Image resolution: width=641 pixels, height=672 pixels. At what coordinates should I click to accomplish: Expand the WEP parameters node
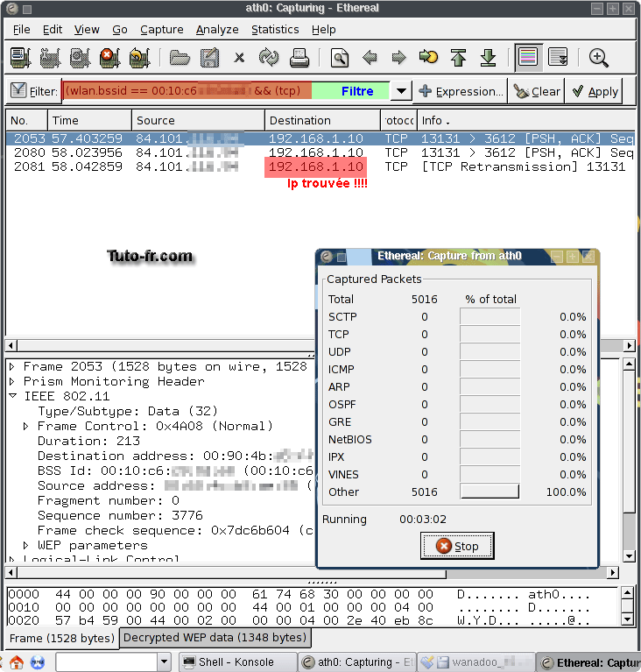click(x=25, y=546)
